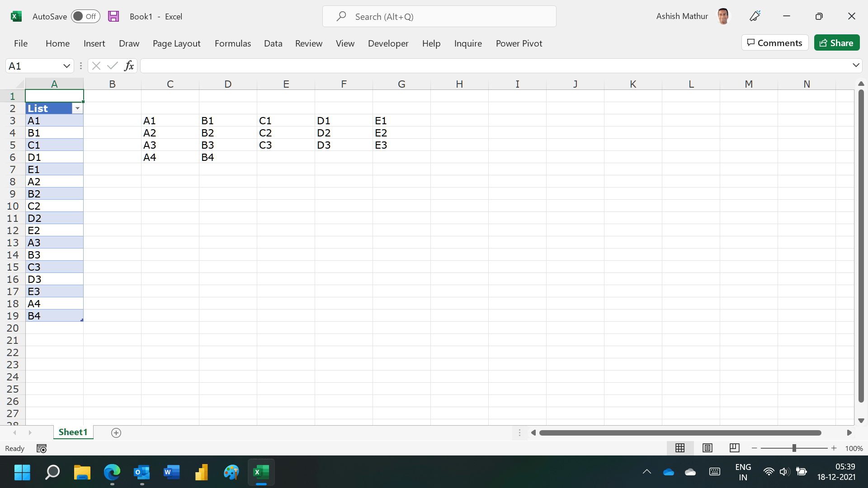This screenshot has height=488, width=868.
Task: Add a new sheet with plus icon
Action: (116, 433)
